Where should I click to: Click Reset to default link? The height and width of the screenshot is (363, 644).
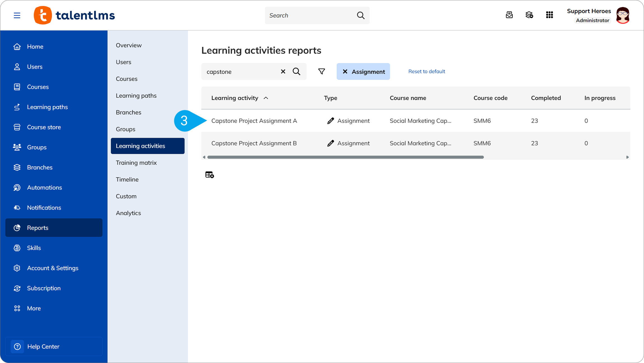coord(427,71)
